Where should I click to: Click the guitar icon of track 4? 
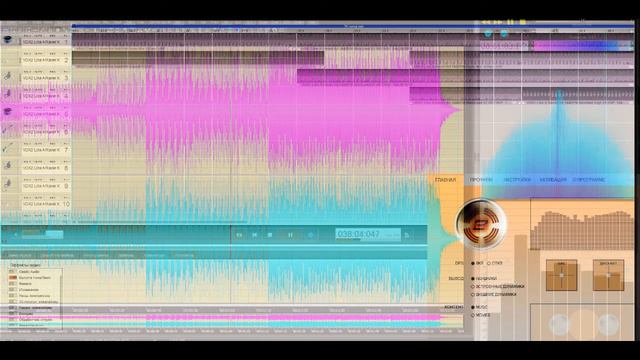8,94
